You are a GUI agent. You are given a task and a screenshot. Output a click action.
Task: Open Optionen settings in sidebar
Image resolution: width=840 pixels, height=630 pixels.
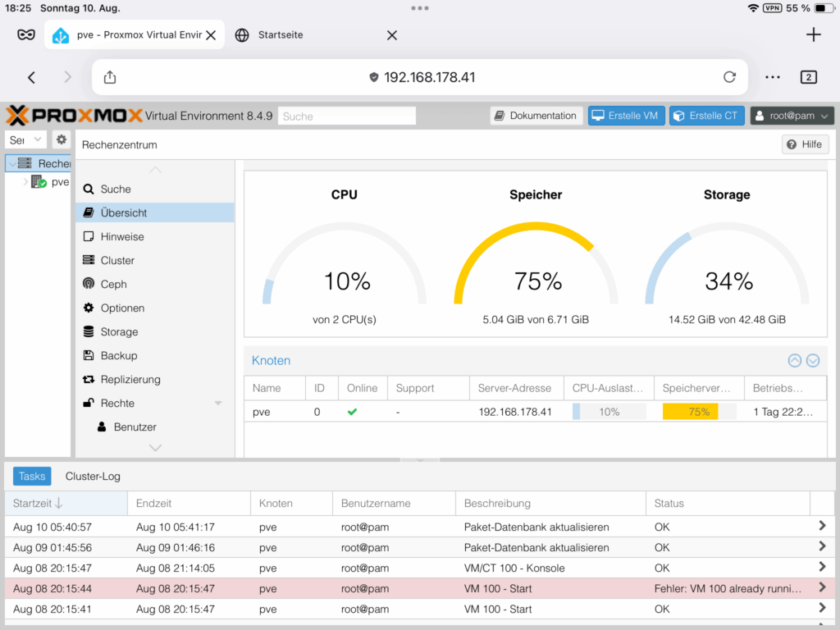point(122,308)
